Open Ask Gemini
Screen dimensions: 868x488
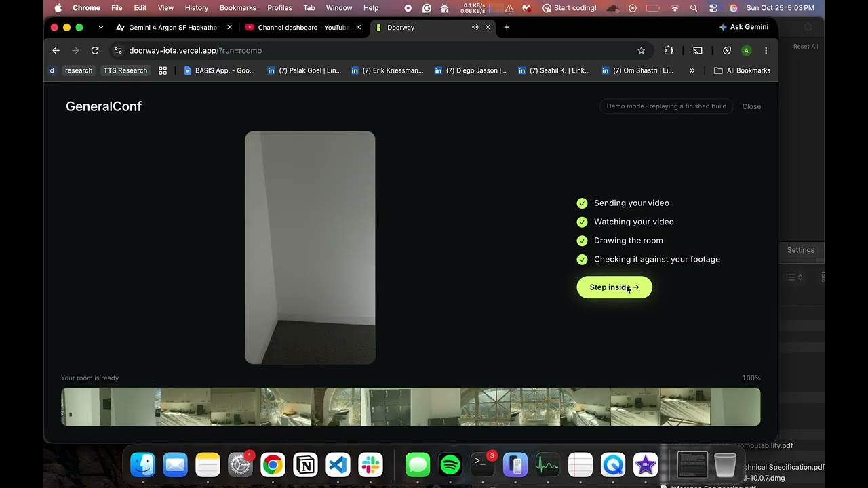(744, 27)
